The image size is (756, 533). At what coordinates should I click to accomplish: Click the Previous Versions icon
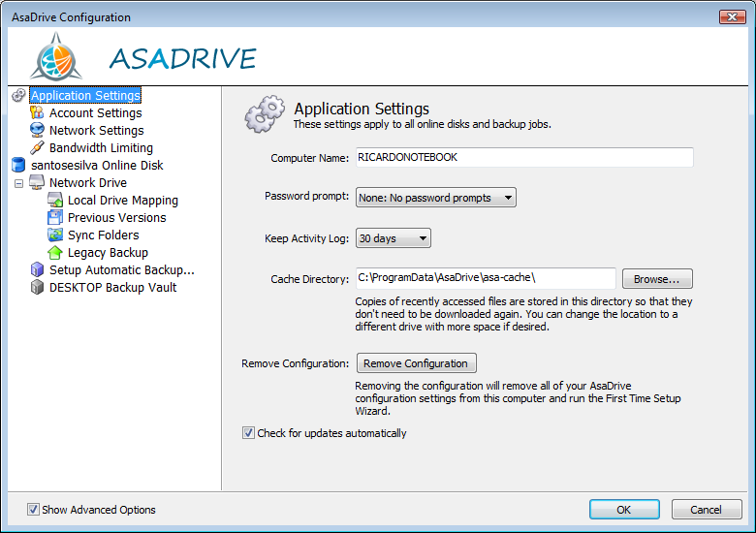(x=55, y=217)
